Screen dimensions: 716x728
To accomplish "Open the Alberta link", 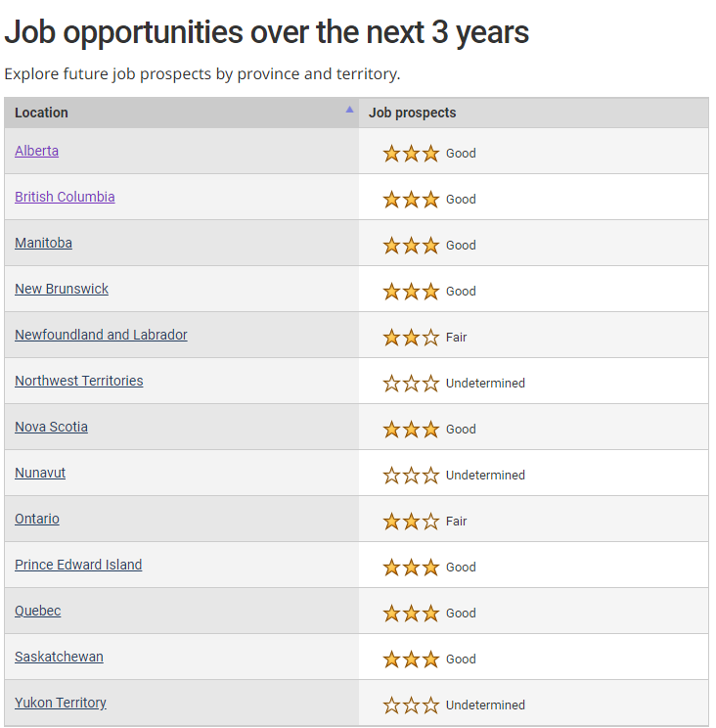I will 36,151.
